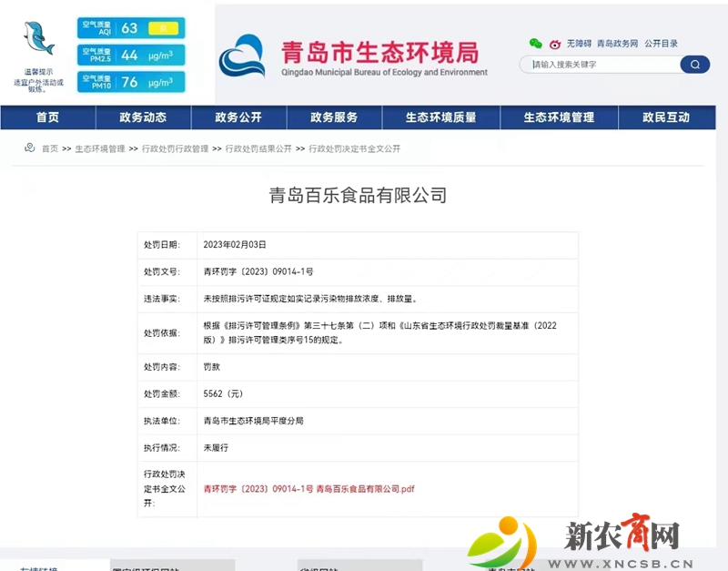Click the PM10 76 reading badge

[x=131, y=82]
